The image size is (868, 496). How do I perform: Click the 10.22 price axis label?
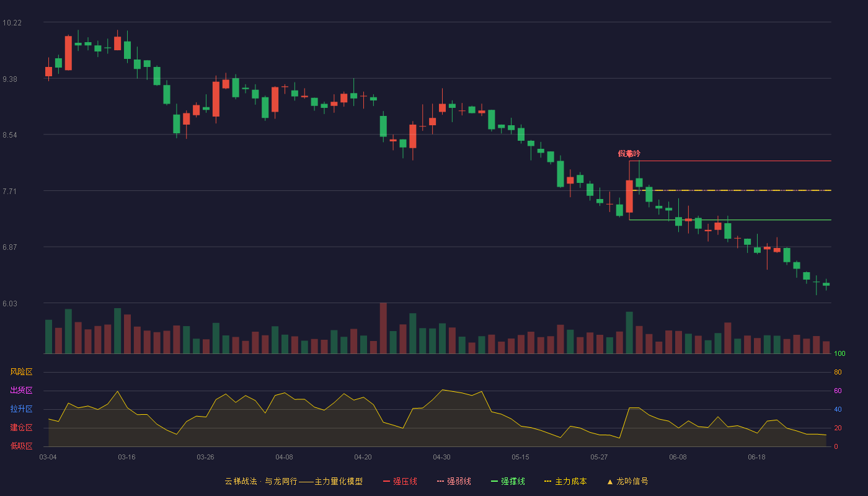[12, 23]
